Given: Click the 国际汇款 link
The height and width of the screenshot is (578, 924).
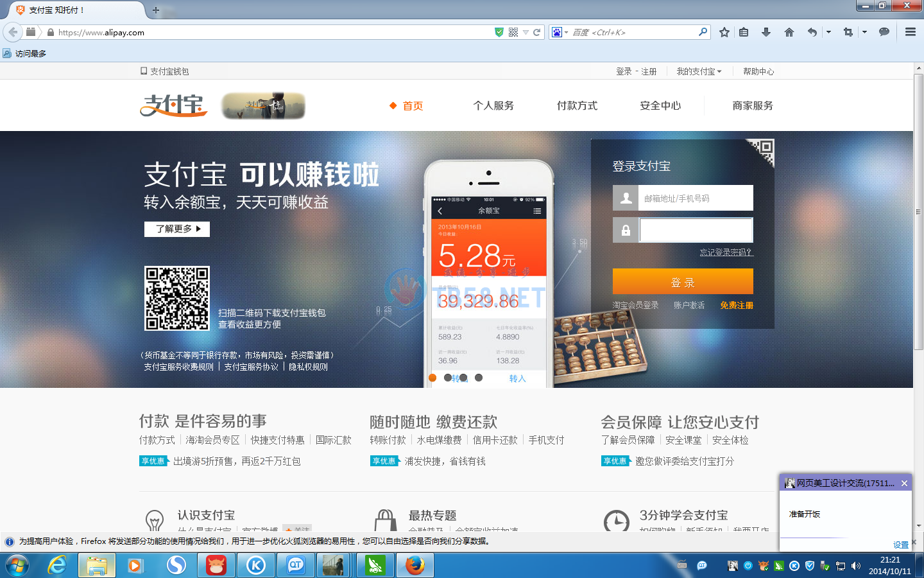Looking at the screenshot, I should click(x=333, y=440).
